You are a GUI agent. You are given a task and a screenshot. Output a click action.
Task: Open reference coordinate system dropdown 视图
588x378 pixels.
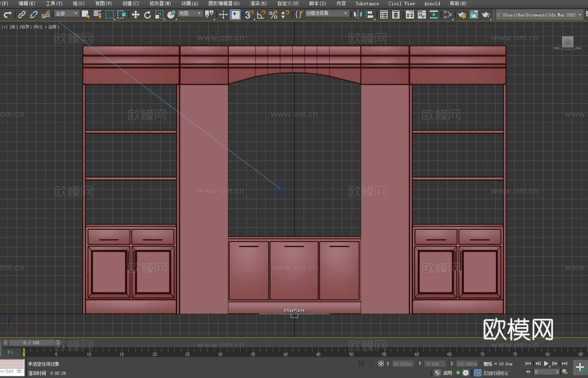click(190, 13)
